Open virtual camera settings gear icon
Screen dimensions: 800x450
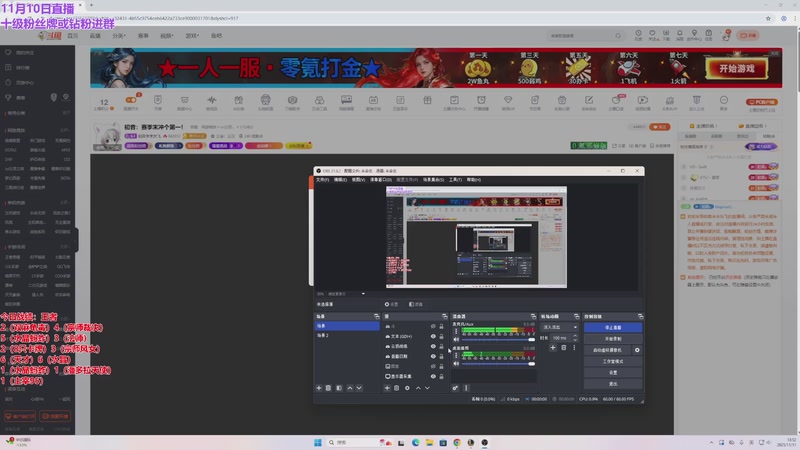(637, 351)
